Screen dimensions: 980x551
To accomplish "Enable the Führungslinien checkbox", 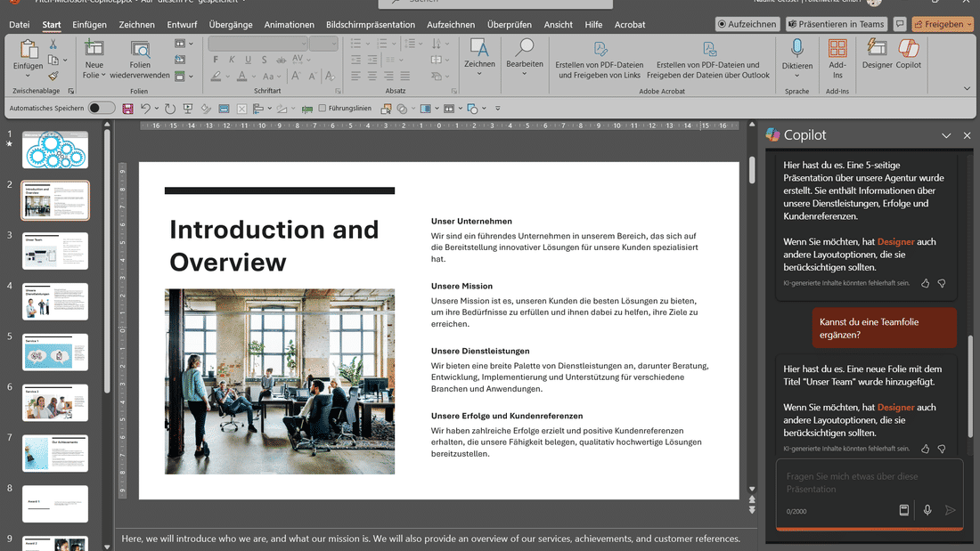I will pos(322,108).
